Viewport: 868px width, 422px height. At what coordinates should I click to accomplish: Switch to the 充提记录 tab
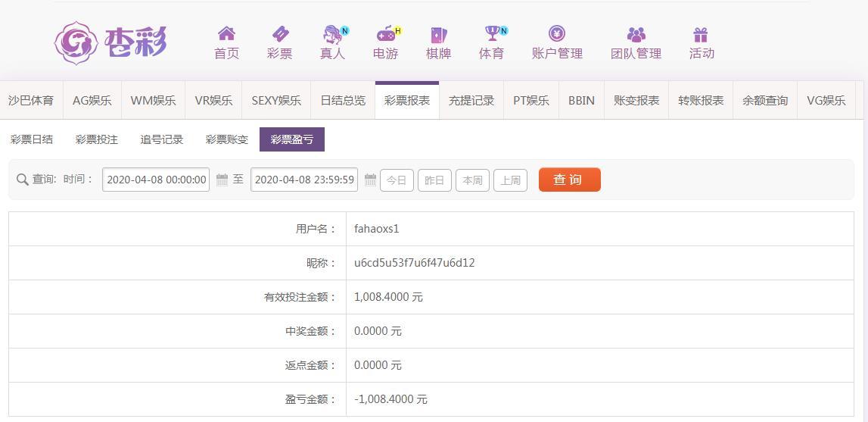tap(471, 100)
